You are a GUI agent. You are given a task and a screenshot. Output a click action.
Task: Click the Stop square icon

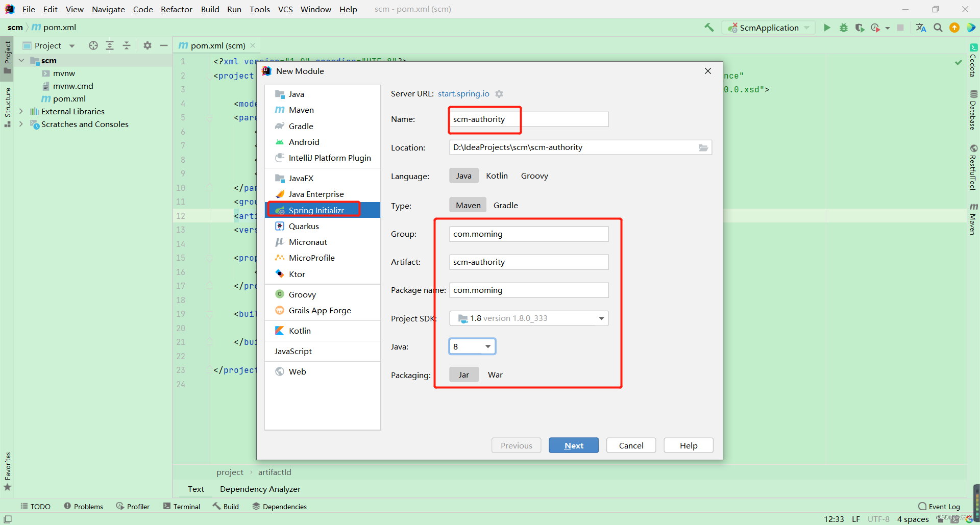click(900, 28)
